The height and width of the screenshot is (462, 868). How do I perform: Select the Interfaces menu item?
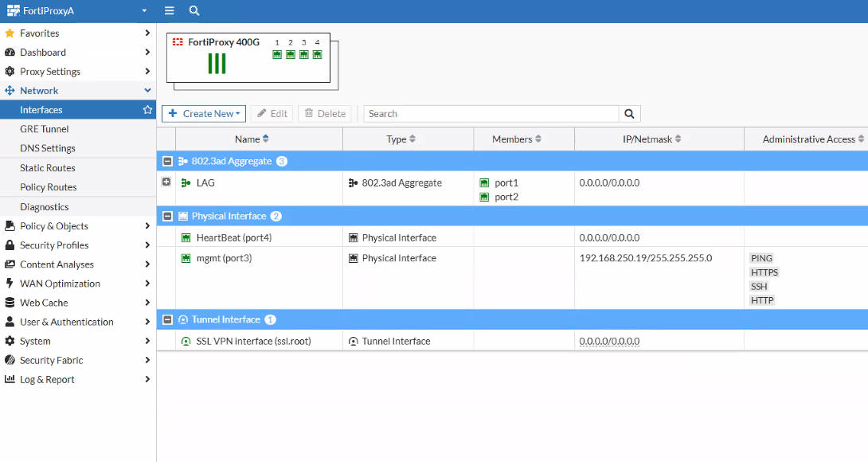[x=78, y=110]
